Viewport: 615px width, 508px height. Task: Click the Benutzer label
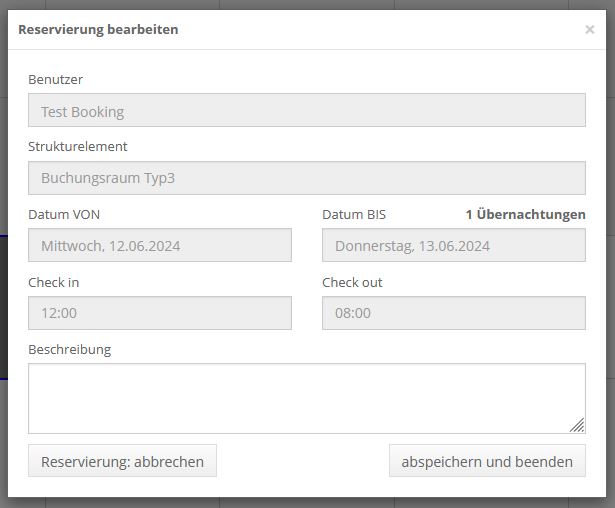coord(56,79)
